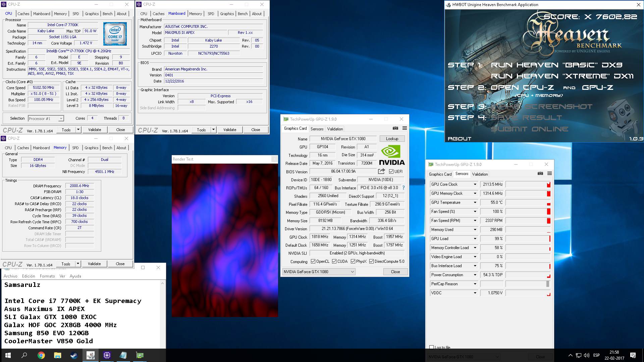This screenshot has height=362, width=644.
Task: Open the Fan Speed (RPM) sensor dropdown
Action: tap(475, 221)
